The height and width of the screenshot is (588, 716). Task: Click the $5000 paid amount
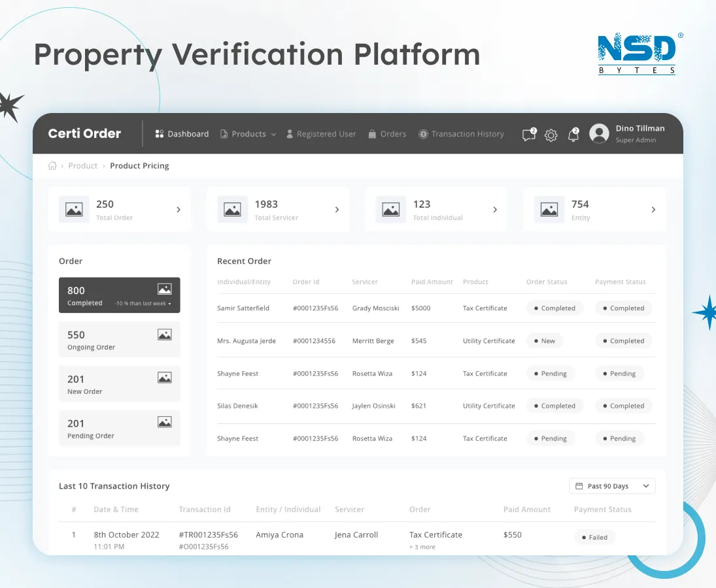(x=420, y=308)
